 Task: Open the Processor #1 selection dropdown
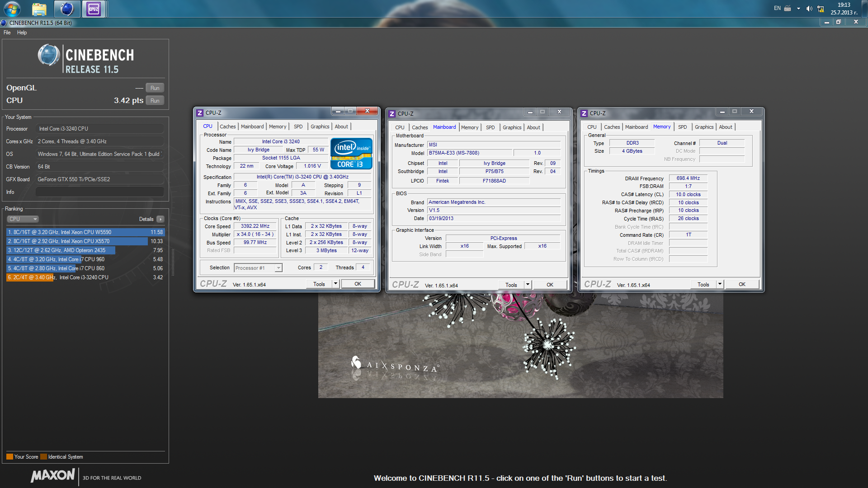tap(258, 268)
